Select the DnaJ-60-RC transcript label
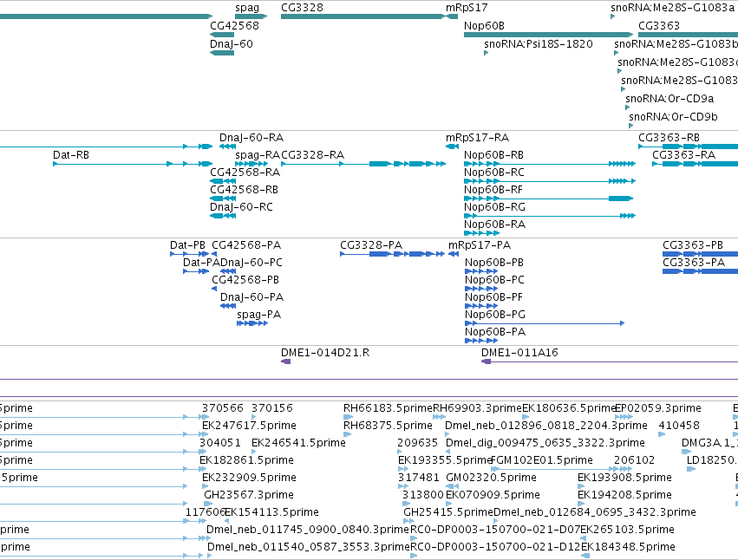738x560 pixels. [241, 207]
